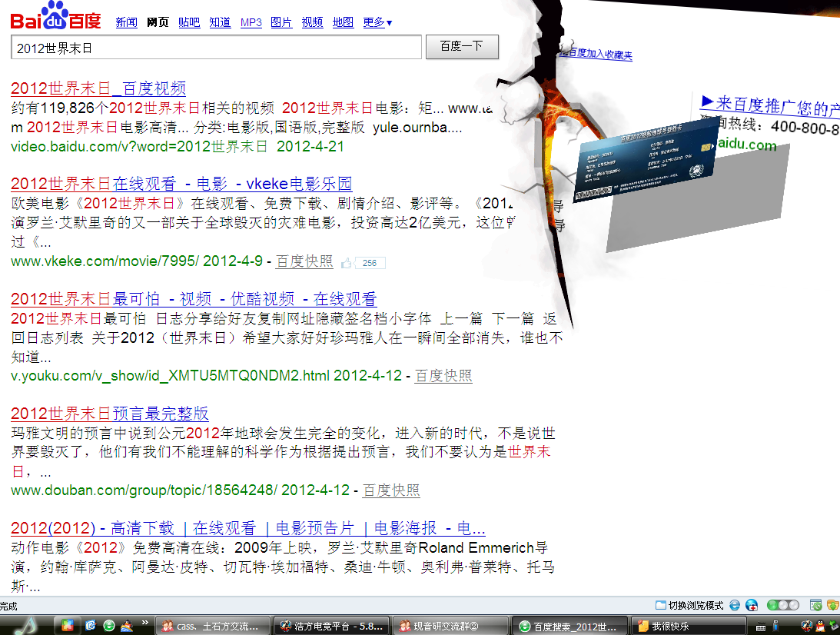This screenshot has height=635, width=840.
Task: Click the www.vkeke.com/movie/7995/ URL text
Action: tap(105, 261)
